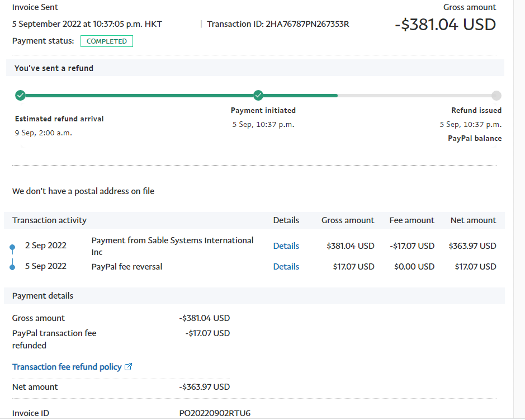The width and height of the screenshot is (525, 420).
Task: Select the blue timeline dot for 2 Sep 2022
Action: click(12, 247)
